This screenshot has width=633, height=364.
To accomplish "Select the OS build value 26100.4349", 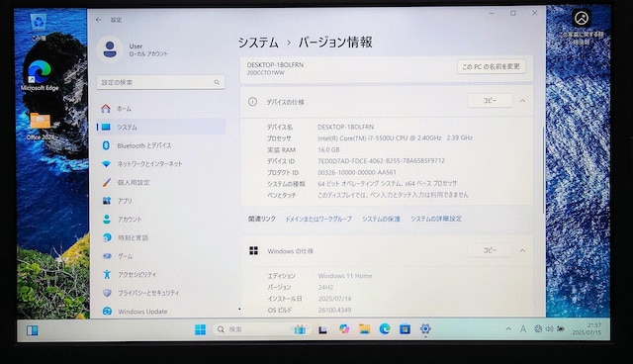I will [x=334, y=310].
